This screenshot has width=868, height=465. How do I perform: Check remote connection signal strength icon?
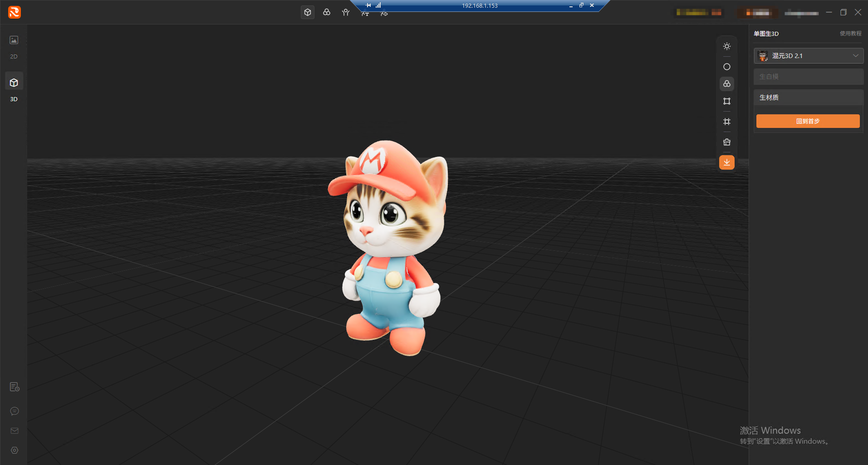point(378,5)
